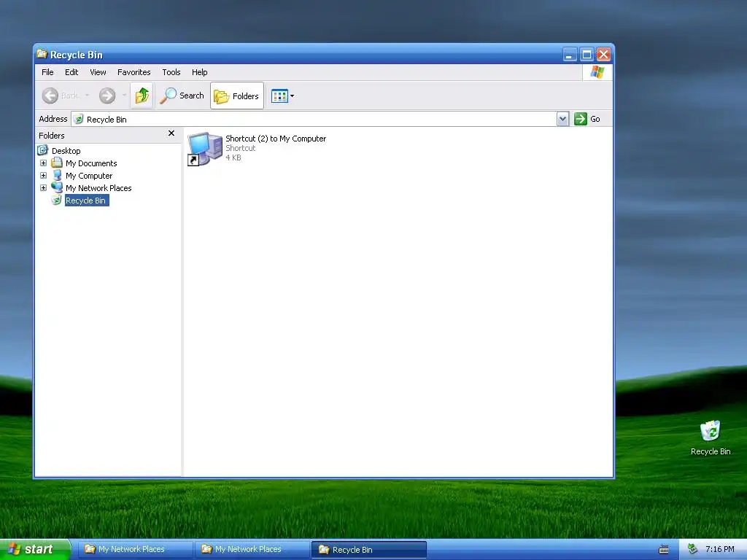The width and height of the screenshot is (747, 560).
Task: Select Desktop in folder tree
Action: (66, 151)
